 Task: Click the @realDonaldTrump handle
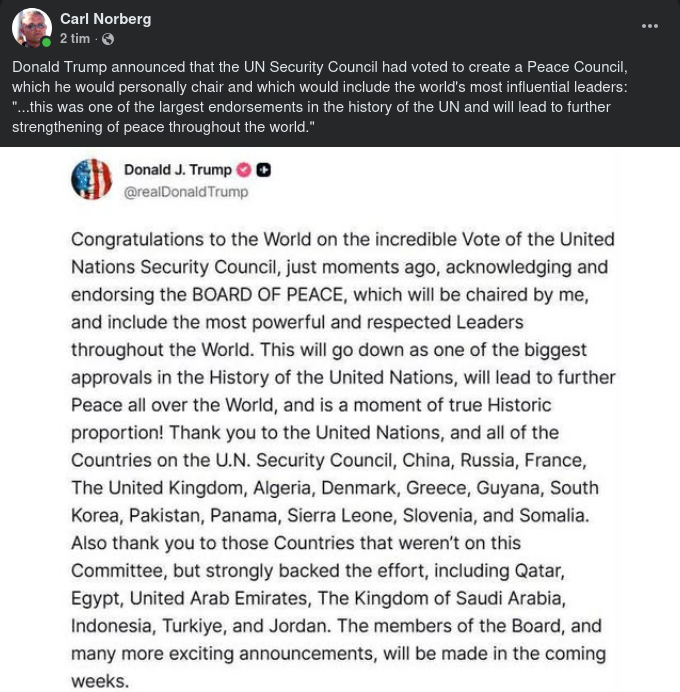click(185, 192)
